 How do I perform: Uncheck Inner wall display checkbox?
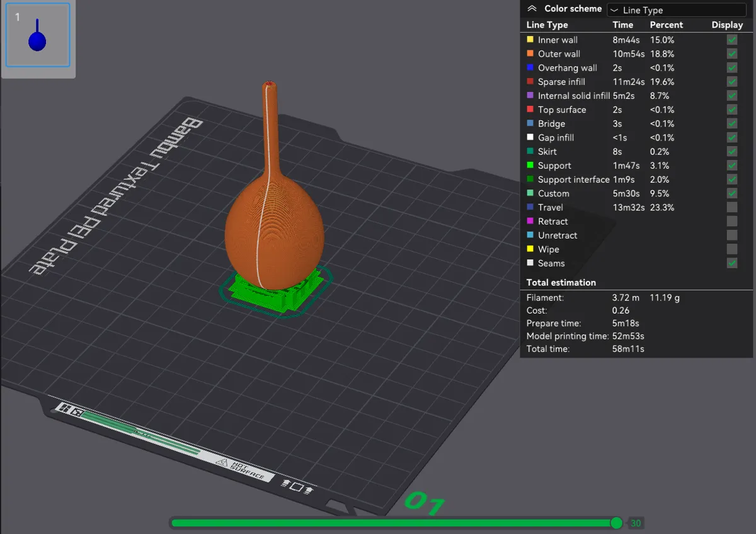732,40
